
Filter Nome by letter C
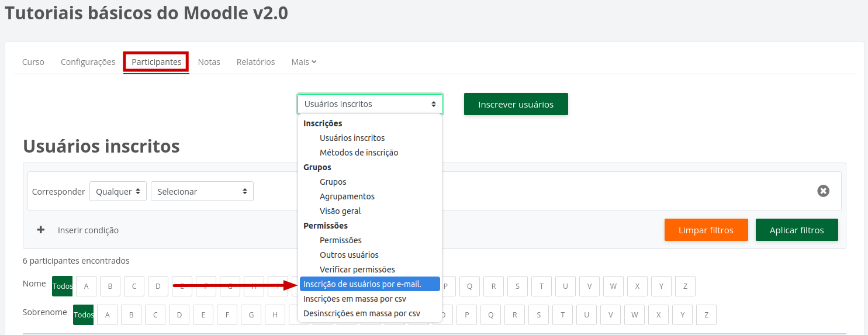pos(134,286)
